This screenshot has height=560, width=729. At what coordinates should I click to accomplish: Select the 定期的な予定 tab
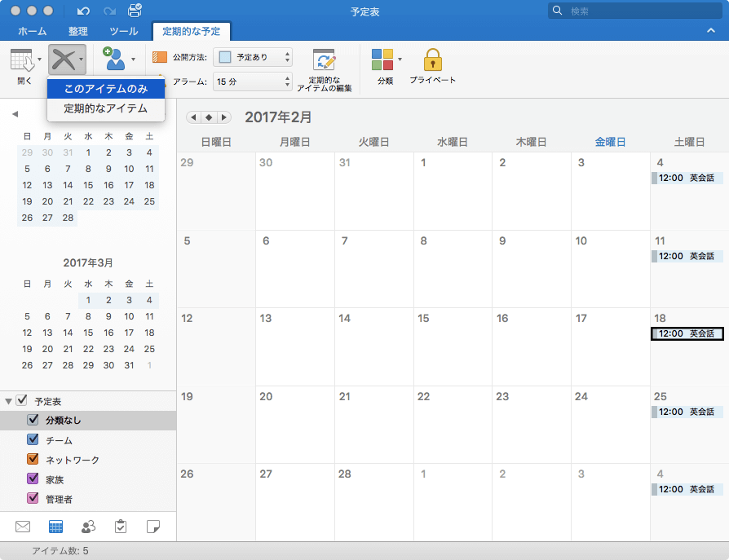[191, 31]
